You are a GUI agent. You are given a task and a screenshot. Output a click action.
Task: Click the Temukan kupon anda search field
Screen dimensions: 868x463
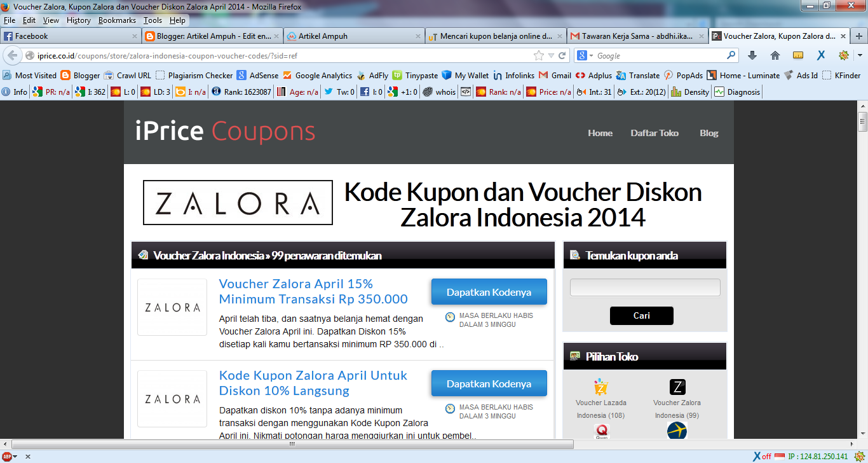pos(645,287)
